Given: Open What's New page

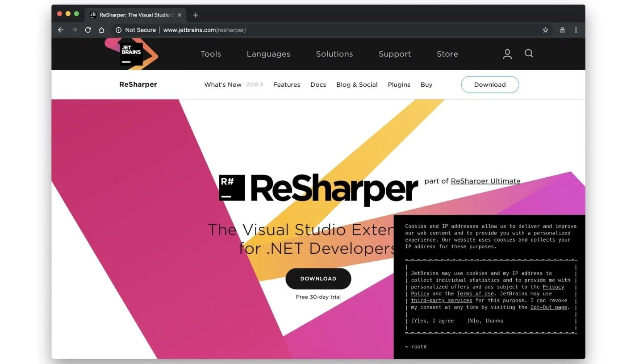Looking at the screenshot, I should (223, 84).
